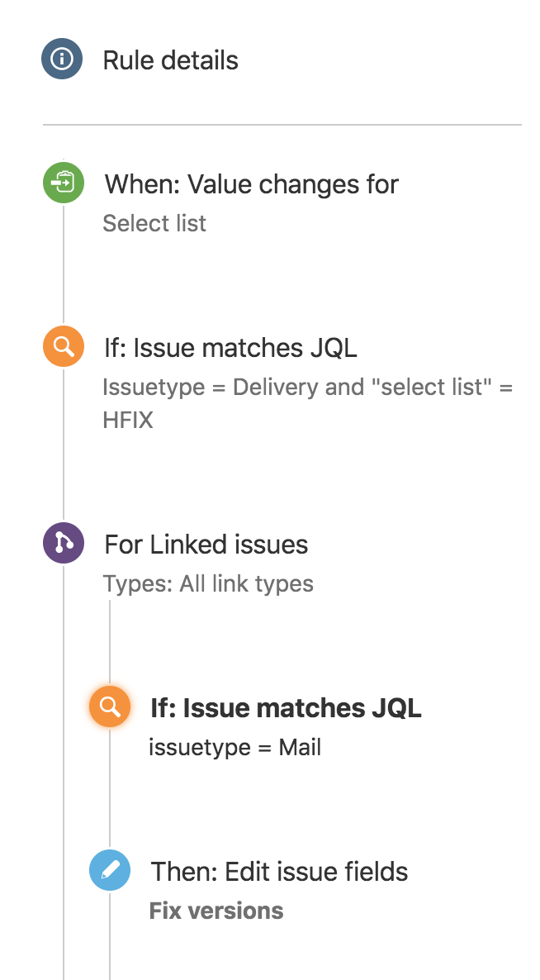Click the highlighted magnifier icon on nested JQL condition
Screen dimensions: 540x980
109,706
